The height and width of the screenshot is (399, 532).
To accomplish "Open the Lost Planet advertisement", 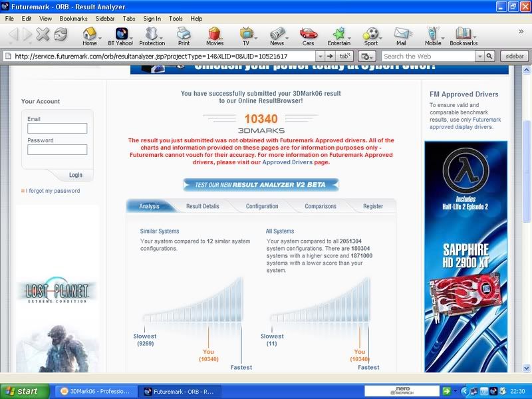I will click(x=57, y=289).
